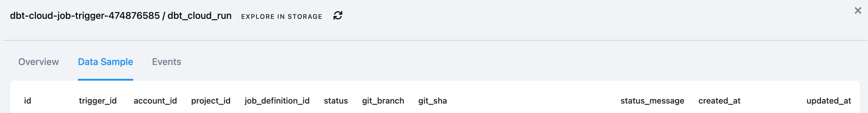
Task: Click the dbt-cloud-job-trigger-474876585 bucket name
Action: (85, 16)
